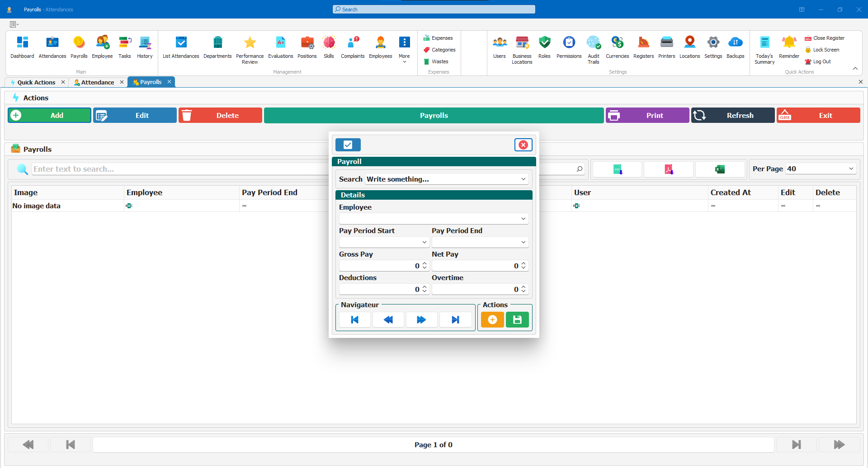Export the payroll list to PDF
The width and height of the screenshot is (868, 468).
pos(668,169)
